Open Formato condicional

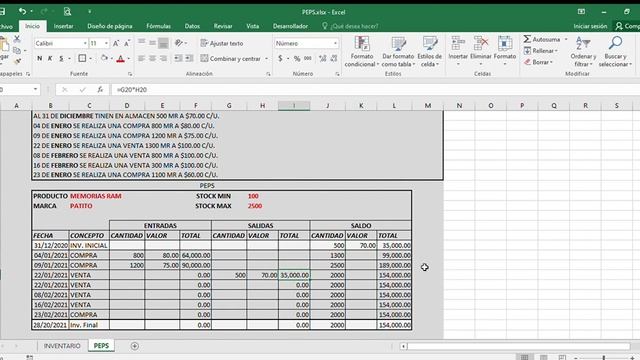(x=362, y=51)
